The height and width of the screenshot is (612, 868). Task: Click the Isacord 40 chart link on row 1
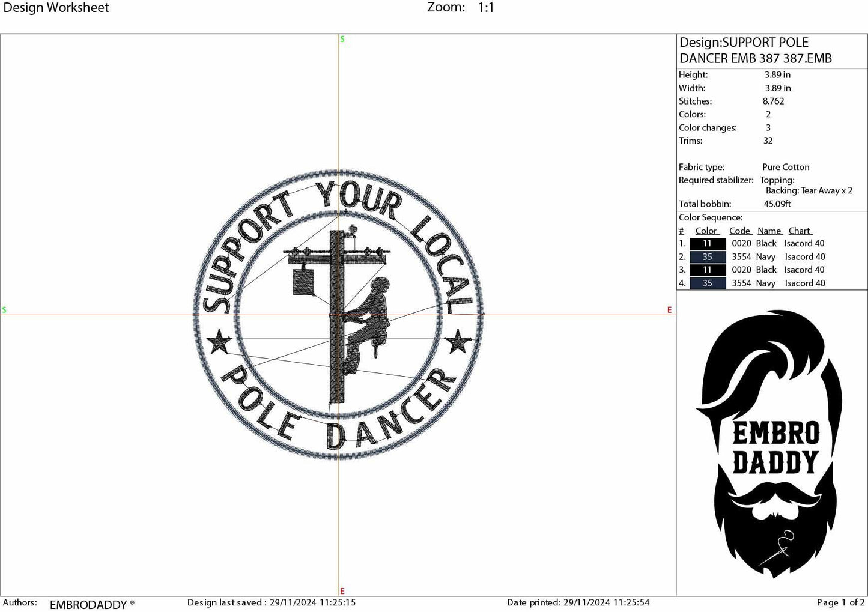point(804,243)
